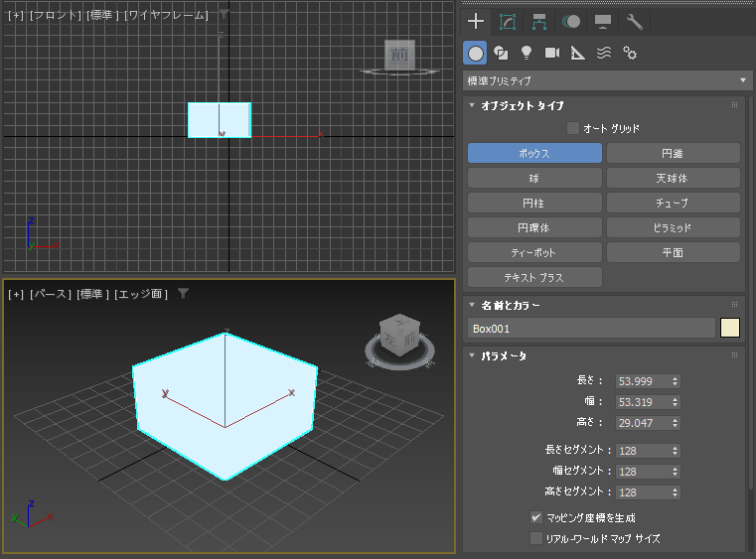Click the Box001 object name field
Viewport: 756px width, 559px height.
pos(591,329)
